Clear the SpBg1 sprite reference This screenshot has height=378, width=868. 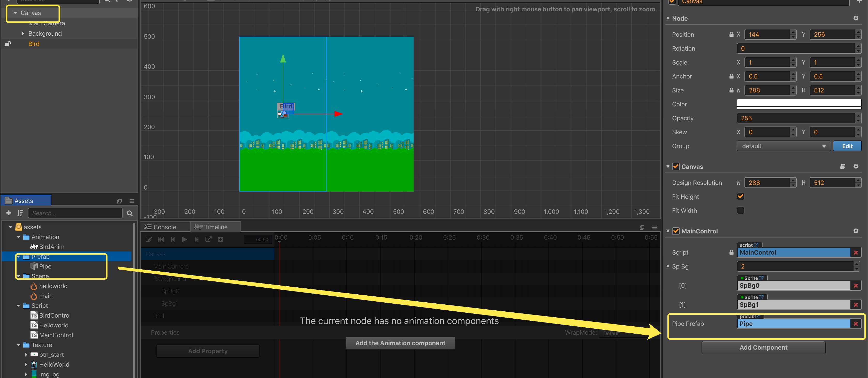click(856, 305)
